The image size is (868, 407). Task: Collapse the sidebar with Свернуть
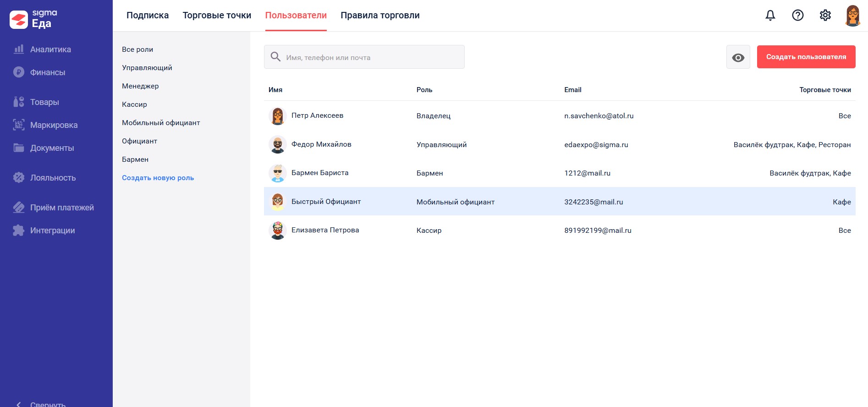tap(48, 404)
